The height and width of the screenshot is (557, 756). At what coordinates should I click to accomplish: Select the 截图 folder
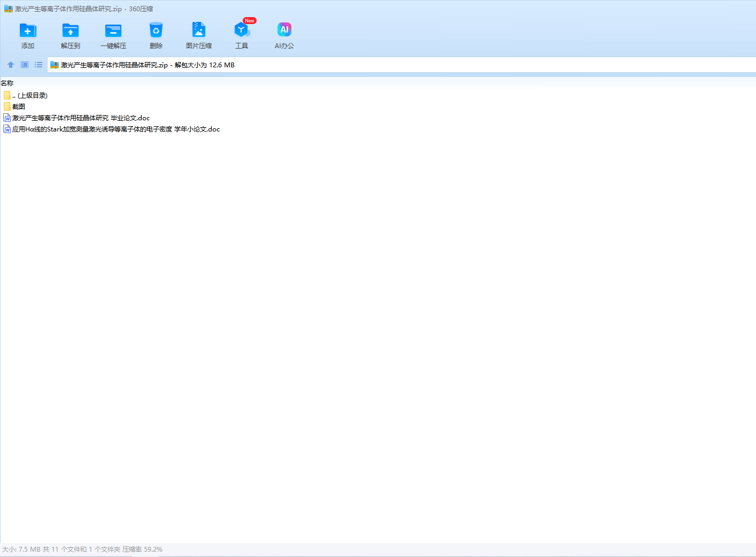(14, 106)
